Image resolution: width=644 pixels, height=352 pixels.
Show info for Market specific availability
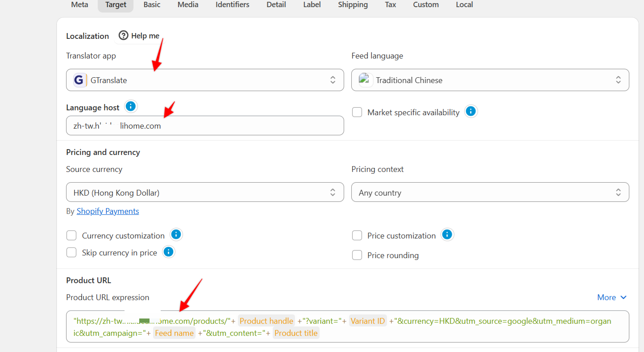470,111
